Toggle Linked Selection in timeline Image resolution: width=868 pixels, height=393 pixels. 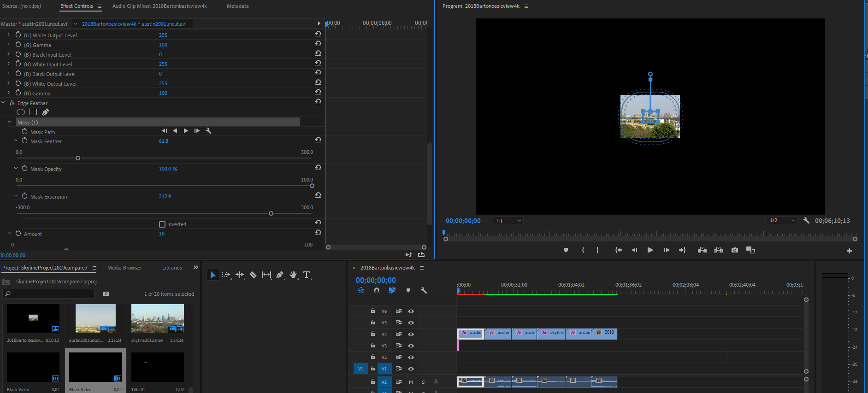point(392,290)
